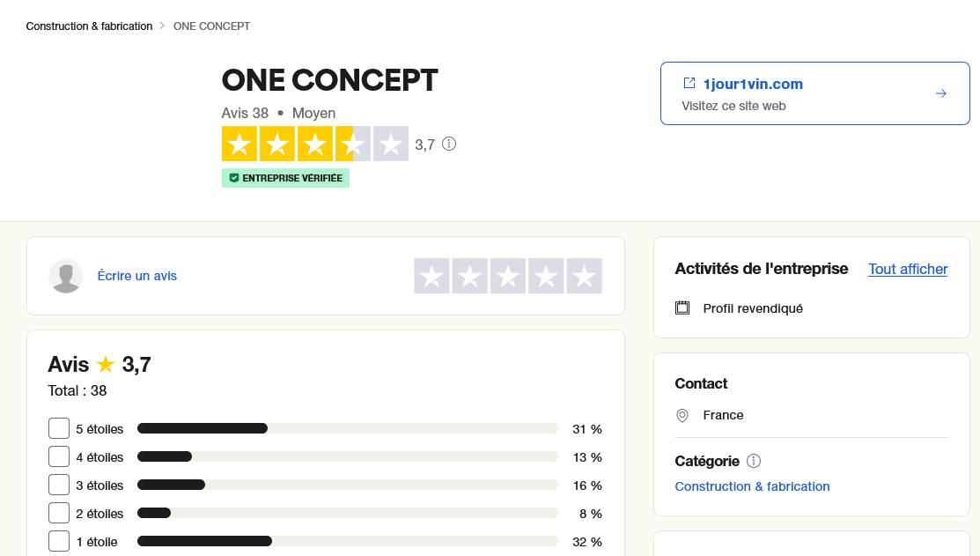Check the 5 étoiles filter checkbox
980x556 pixels.
click(x=59, y=429)
